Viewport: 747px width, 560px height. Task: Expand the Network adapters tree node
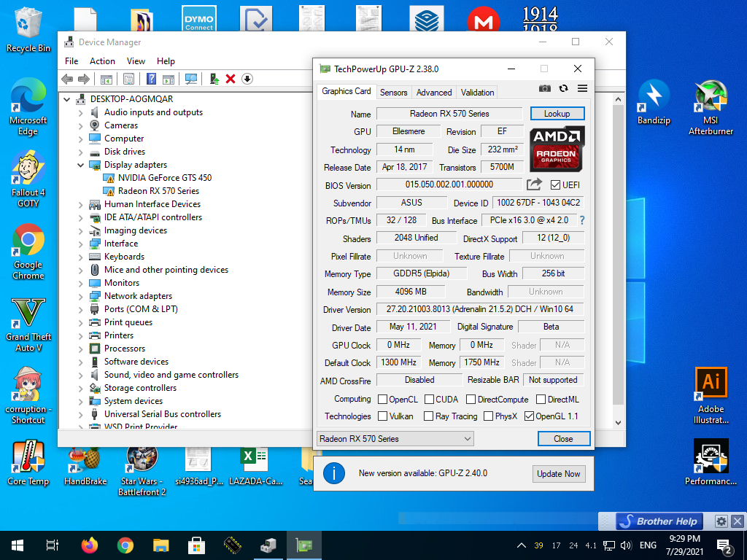point(81,296)
